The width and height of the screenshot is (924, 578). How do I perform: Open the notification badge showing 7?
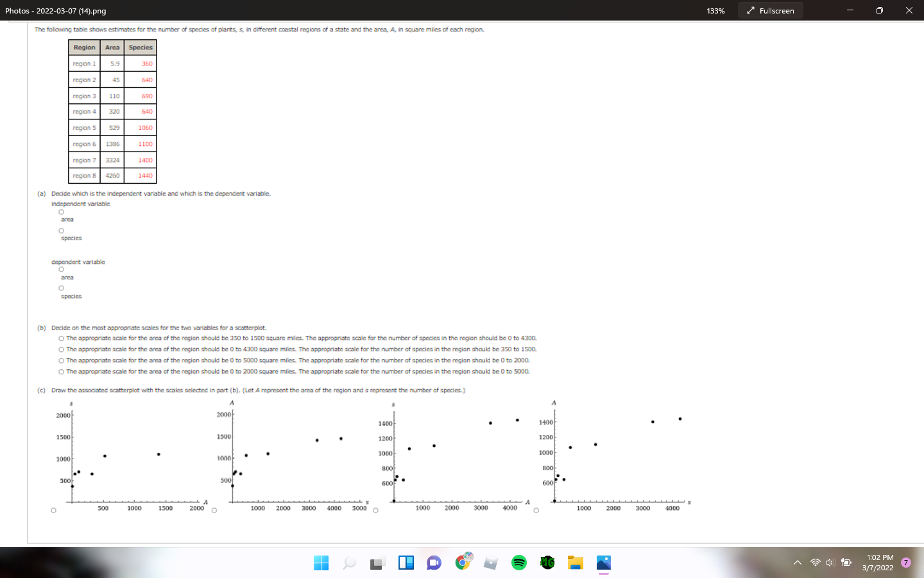[x=905, y=563]
